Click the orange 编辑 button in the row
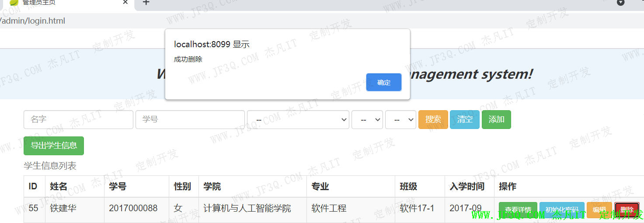Viewport: 644px width, 223px height. [599, 209]
